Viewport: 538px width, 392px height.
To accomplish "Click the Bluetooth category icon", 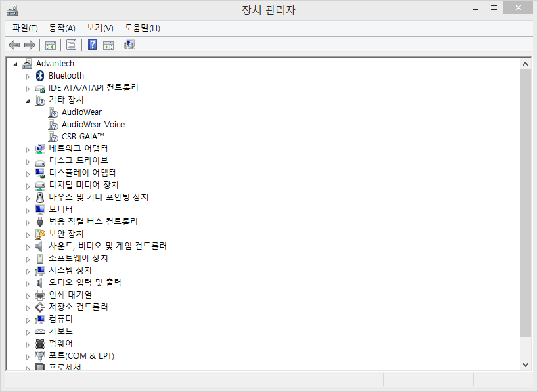I will pyautogui.click(x=40, y=76).
